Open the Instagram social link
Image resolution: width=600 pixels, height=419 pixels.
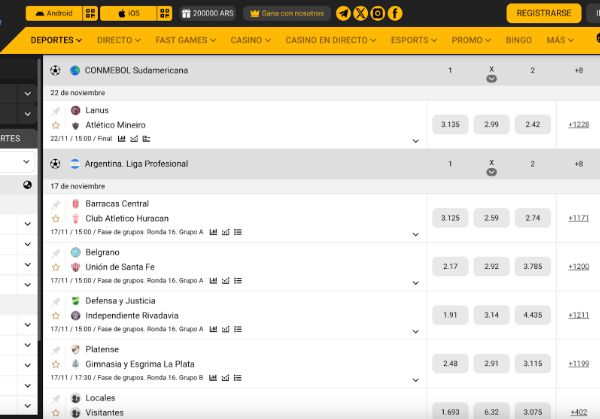pyautogui.click(x=377, y=13)
